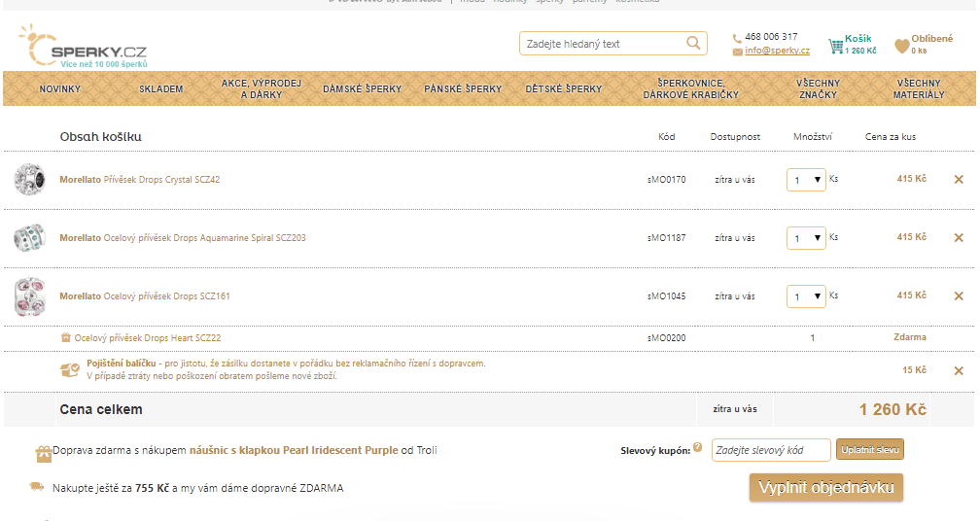Remove Drops Aquamarine Spiral SCZ203 item
Viewport: 980px width, 521px height.
click(959, 238)
